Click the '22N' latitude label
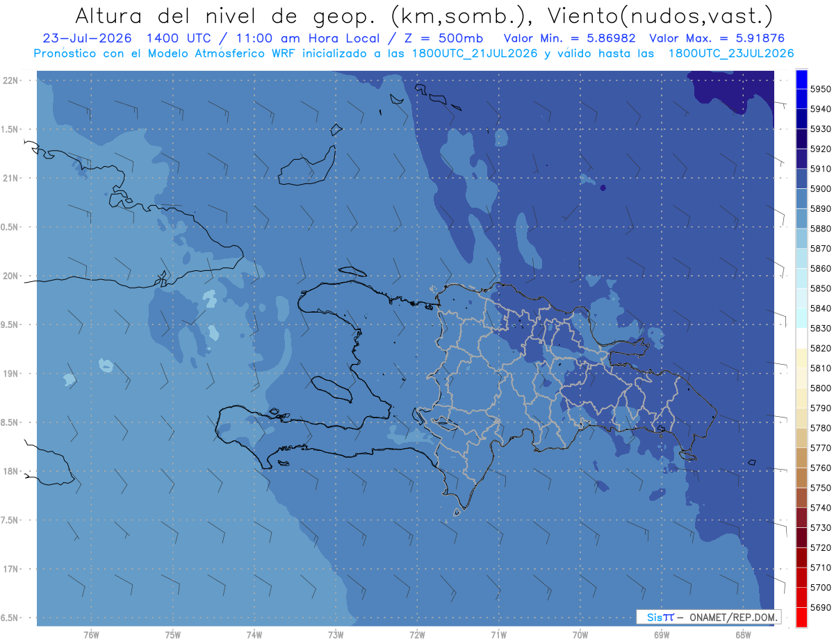This screenshot has height=644, width=834. pos(12,81)
